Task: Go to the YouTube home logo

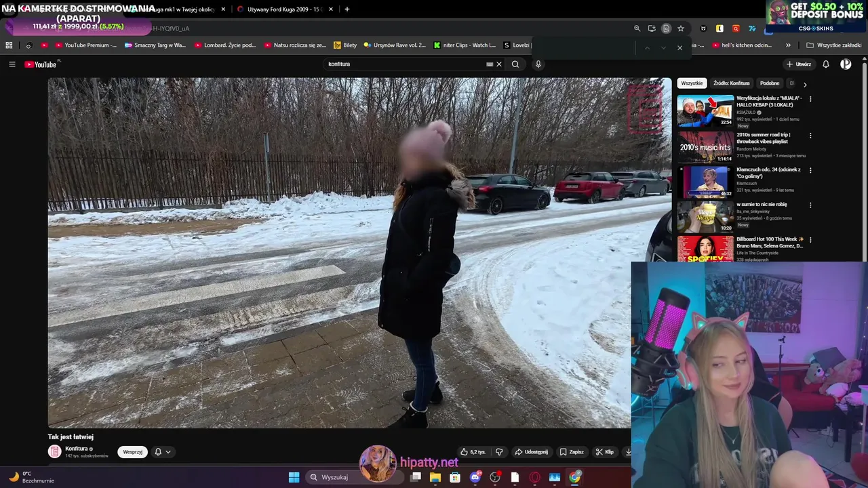Action: [41, 64]
